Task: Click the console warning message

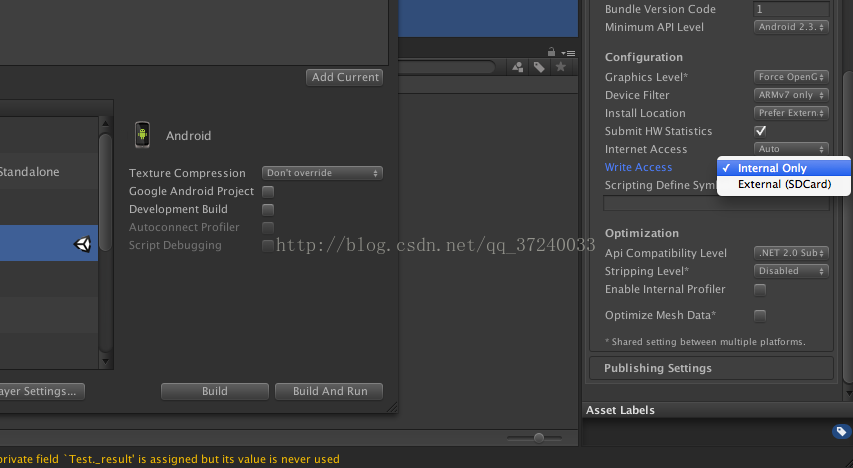Action: click(170, 459)
